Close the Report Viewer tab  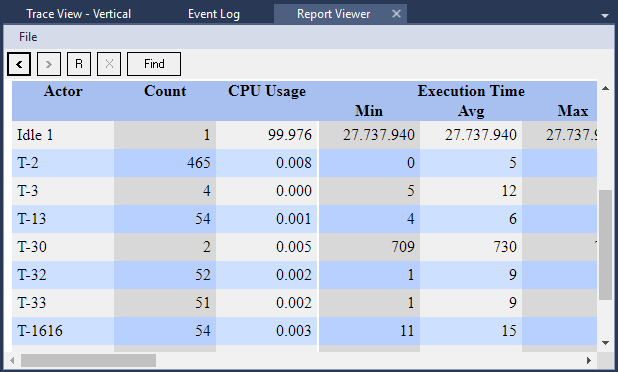click(x=396, y=14)
